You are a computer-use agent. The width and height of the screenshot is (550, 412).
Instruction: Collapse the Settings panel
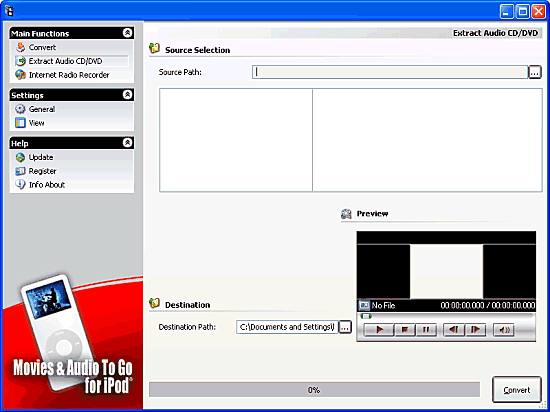pyautogui.click(x=128, y=95)
